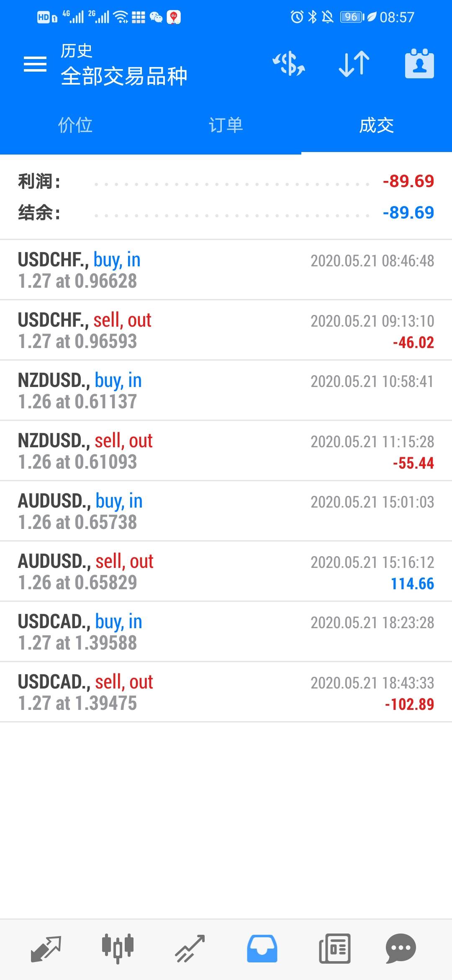Open the hamburger side menu
The width and height of the screenshot is (452, 980).
[35, 64]
